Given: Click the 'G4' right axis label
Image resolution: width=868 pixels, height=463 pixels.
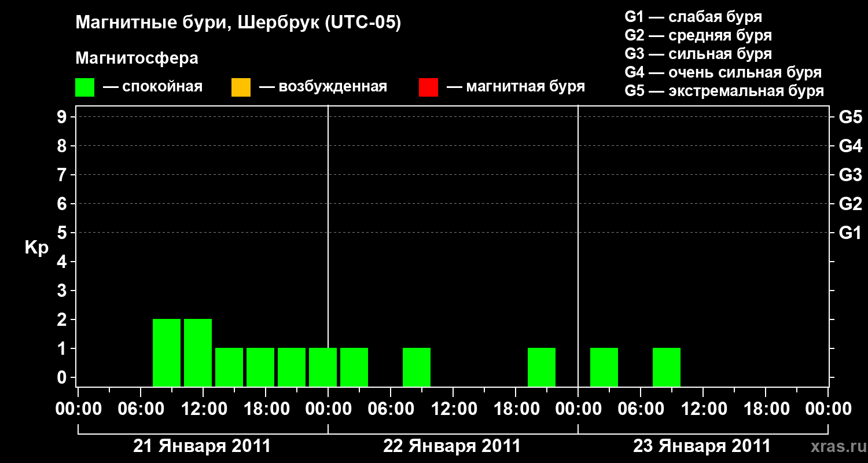Looking at the screenshot, I should tap(850, 146).
